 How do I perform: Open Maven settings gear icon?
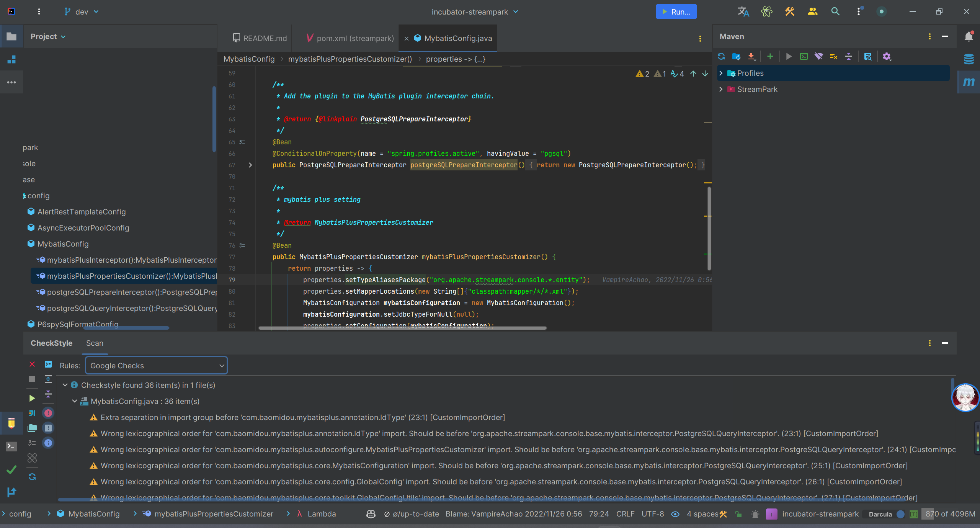point(887,57)
